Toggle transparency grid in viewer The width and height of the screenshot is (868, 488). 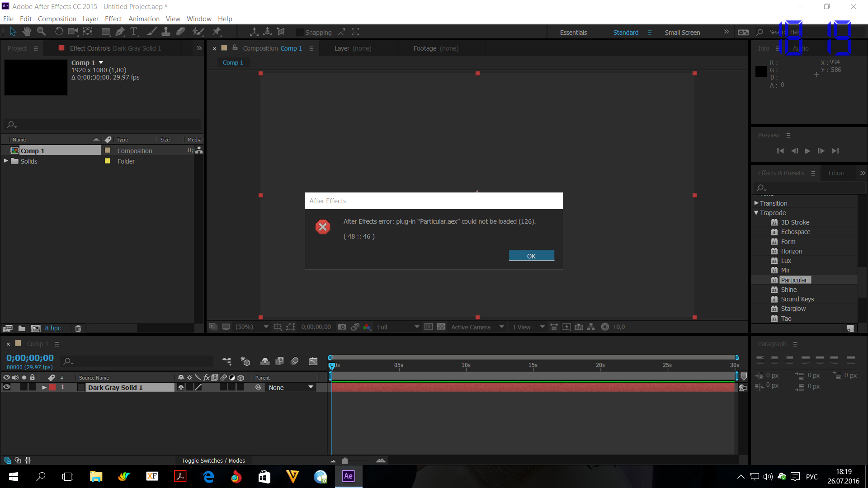(441, 327)
